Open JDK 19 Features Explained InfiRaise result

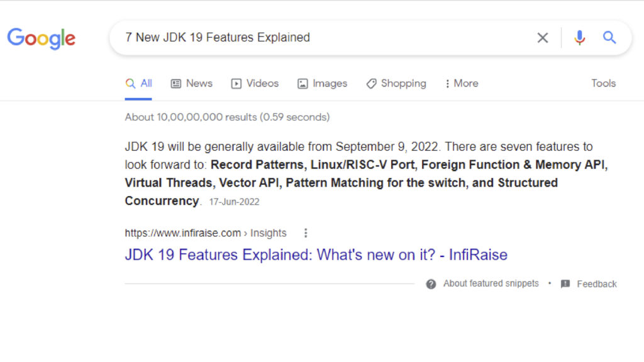(x=316, y=255)
